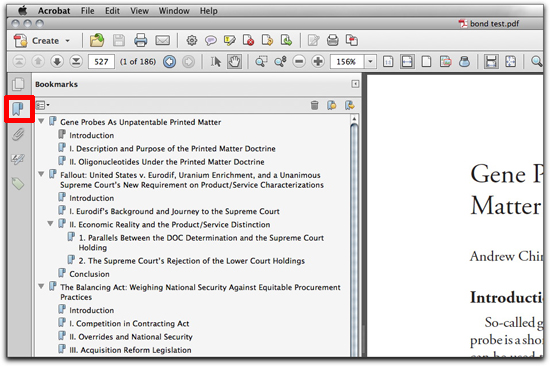The width and height of the screenshot is (550, 366).
Task: Open the Signatures panel icon
Action: tap(18, 159)
